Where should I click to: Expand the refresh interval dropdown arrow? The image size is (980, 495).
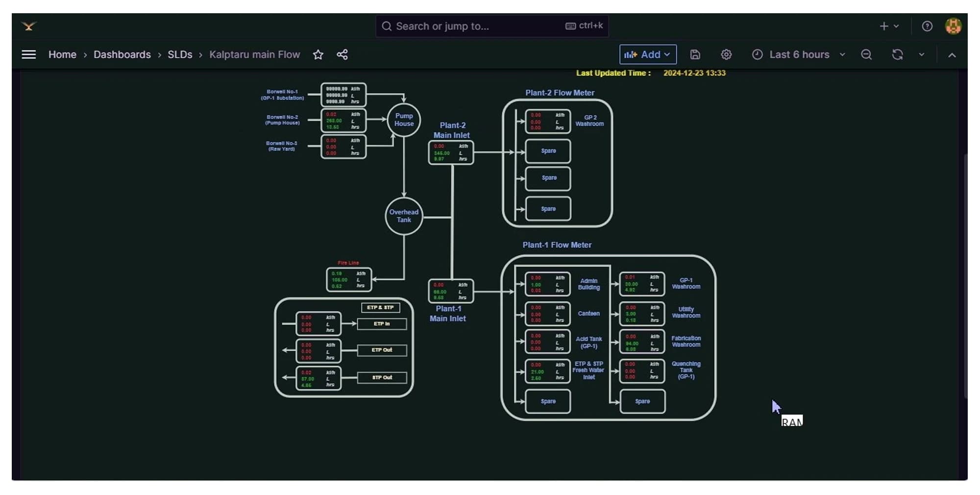[922, 54]
